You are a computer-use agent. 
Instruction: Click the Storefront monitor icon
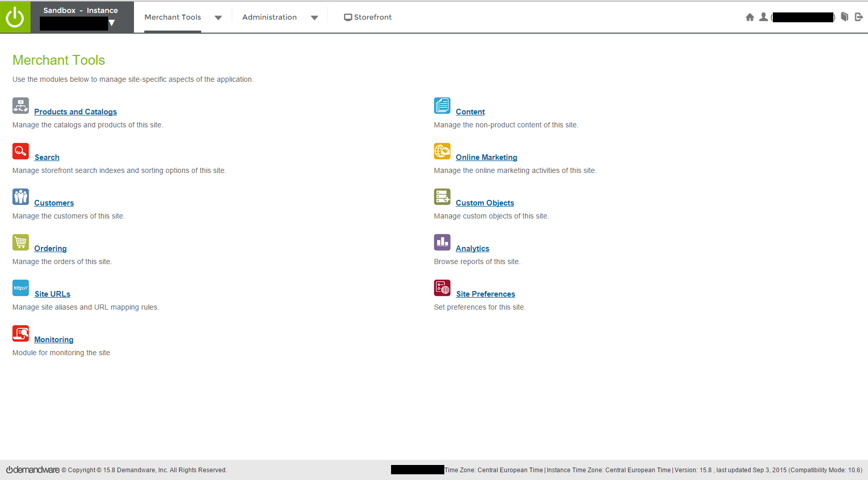pos(348,18)
